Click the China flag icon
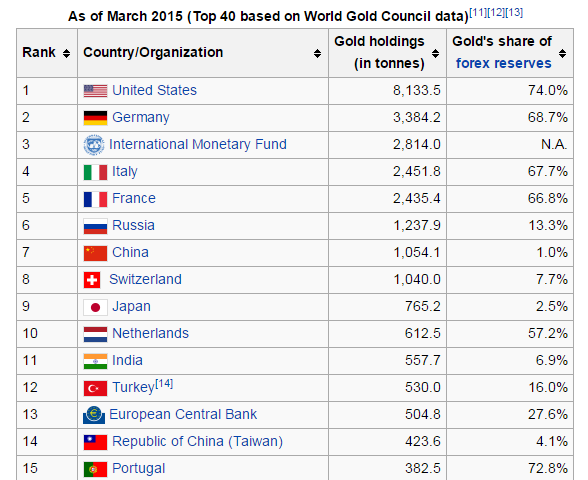Image resolution: width=588 pixels, height=480 pixels. (95, 254)
